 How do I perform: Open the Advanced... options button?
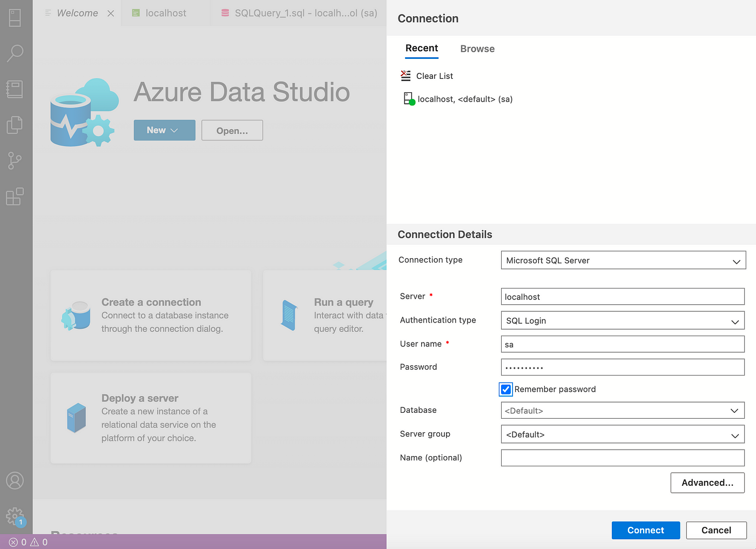point(707,483)
